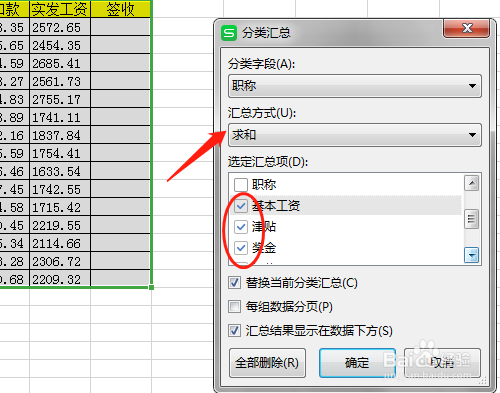
Task: Uncheck the 津贴 summary item
Action: [x=241, y=227]
